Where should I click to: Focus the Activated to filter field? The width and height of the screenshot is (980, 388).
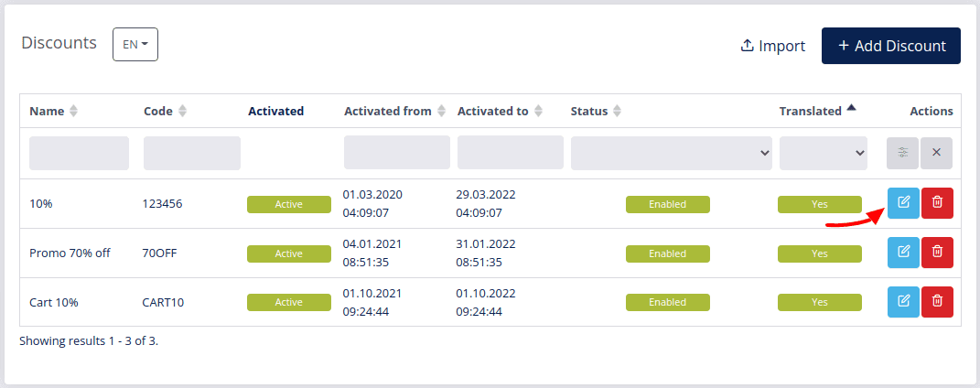pos(511,153)
